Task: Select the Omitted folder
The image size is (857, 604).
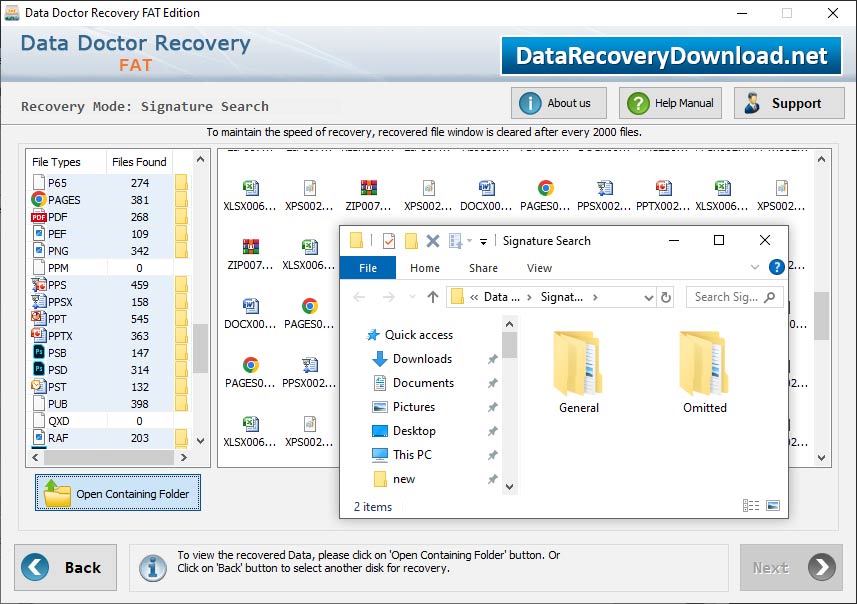Action: 705,373
